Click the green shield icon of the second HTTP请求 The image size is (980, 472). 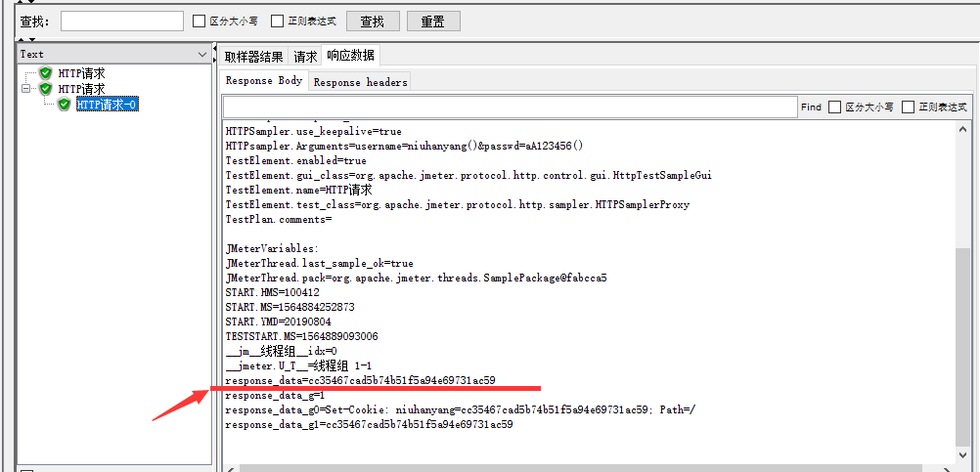[46, 89]
